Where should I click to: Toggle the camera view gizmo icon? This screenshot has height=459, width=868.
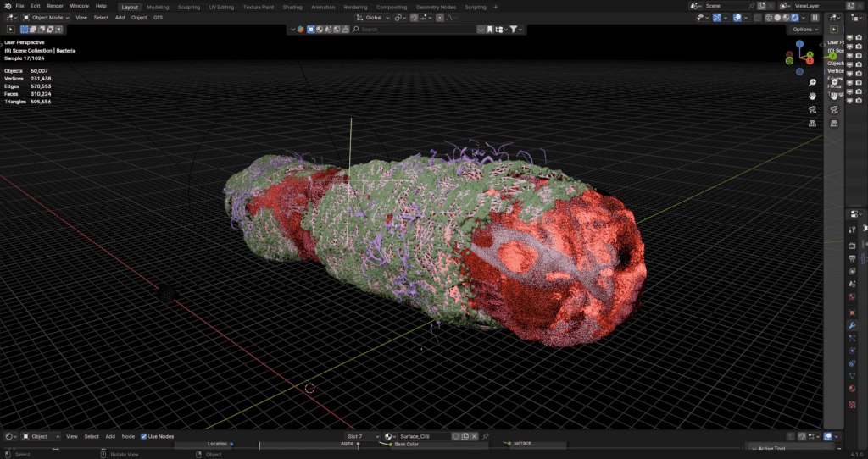coord(812,109)
